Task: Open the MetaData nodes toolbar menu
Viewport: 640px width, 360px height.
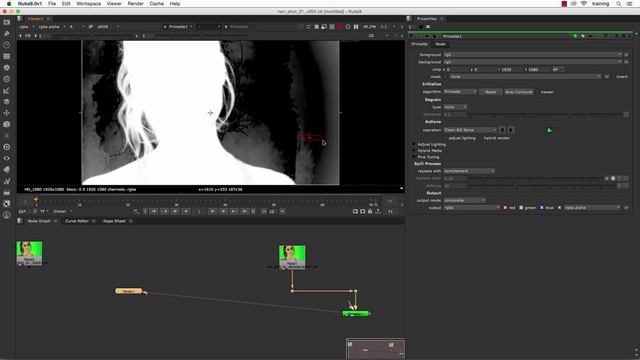Action: pos(7,169)
